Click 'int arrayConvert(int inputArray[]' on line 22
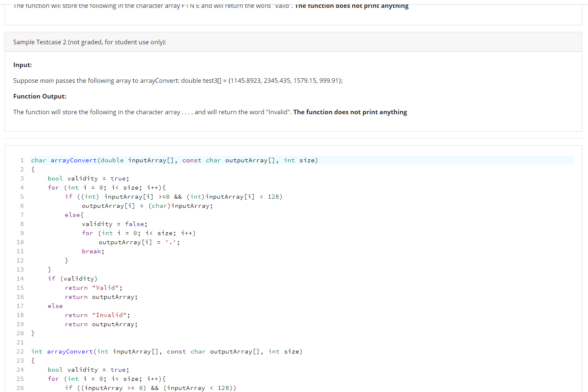 [167, 351]
